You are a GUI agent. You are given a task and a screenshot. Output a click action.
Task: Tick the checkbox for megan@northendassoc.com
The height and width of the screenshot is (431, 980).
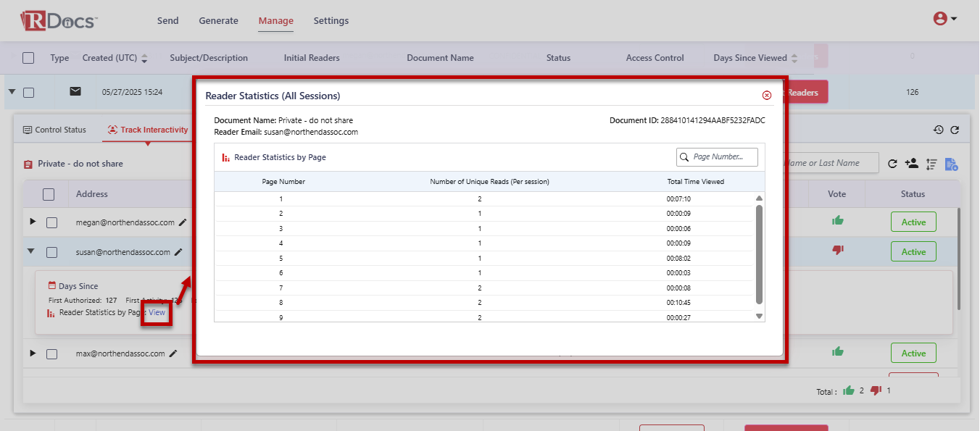[x=52, y=223]
